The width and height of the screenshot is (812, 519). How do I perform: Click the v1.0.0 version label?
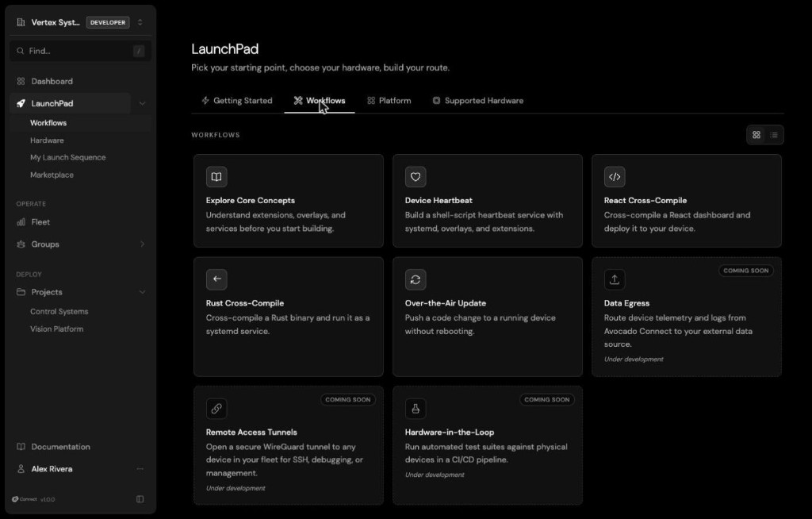tap(48, 500)
